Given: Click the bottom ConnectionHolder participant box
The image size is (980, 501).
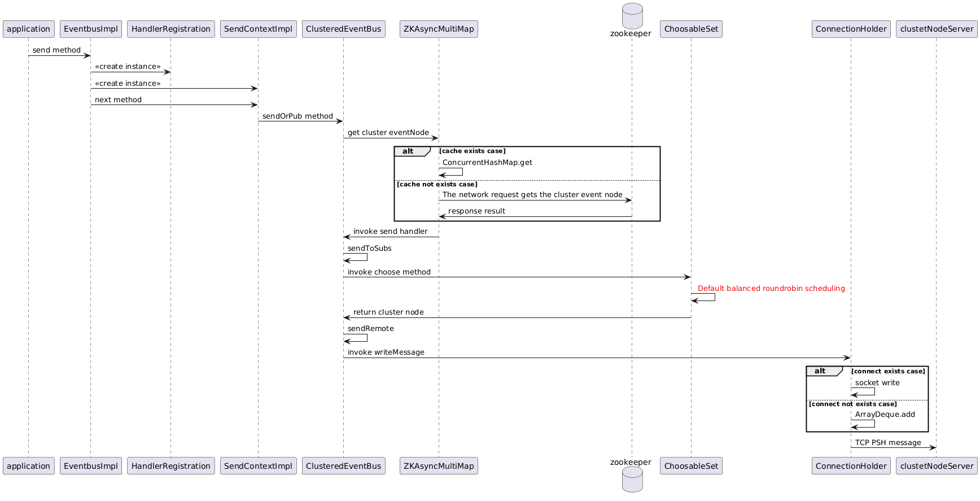Looking at the screenshot, I should point(851,466).
